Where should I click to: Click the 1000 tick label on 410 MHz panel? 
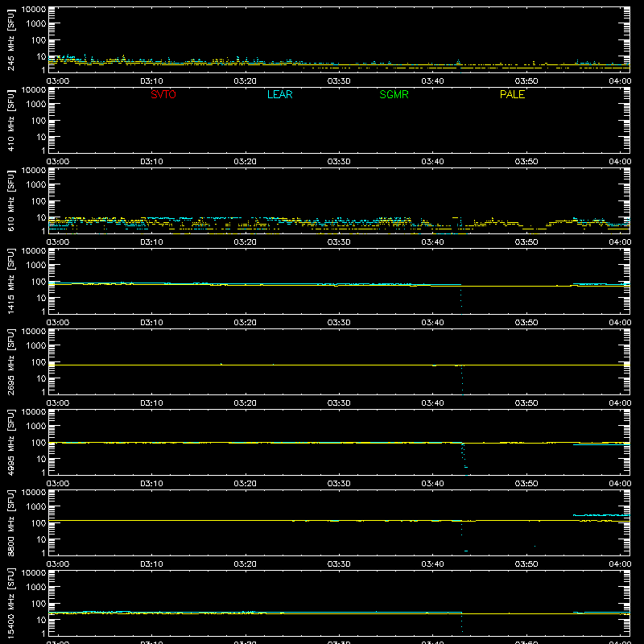(36, 105)
